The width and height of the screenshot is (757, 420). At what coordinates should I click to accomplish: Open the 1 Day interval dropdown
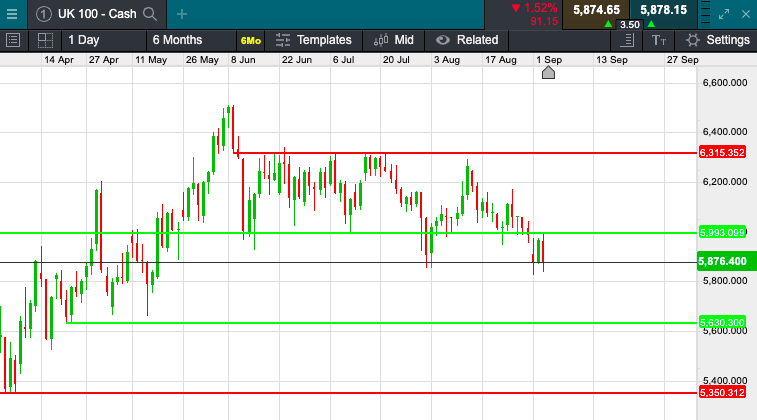[103, 40]
